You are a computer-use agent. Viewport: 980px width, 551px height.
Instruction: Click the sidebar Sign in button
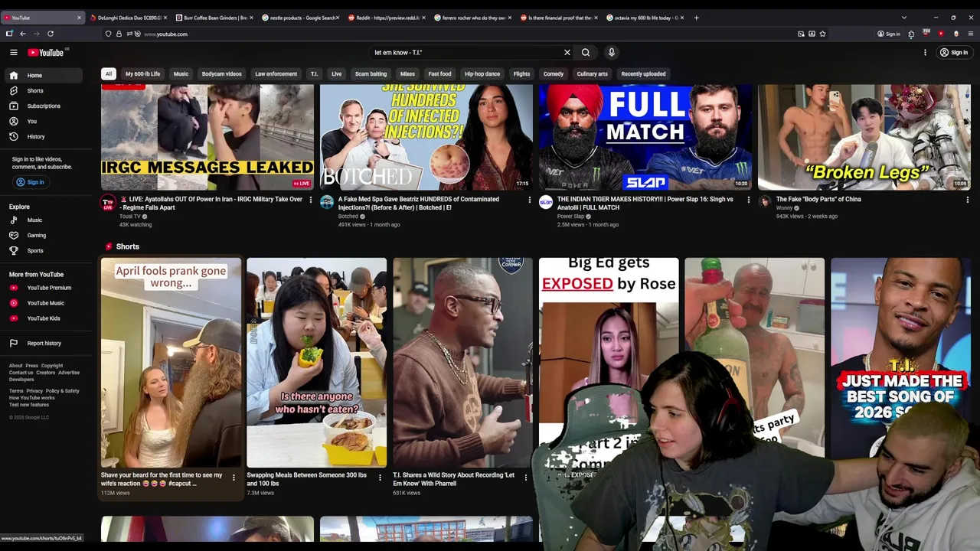[31, 182]
